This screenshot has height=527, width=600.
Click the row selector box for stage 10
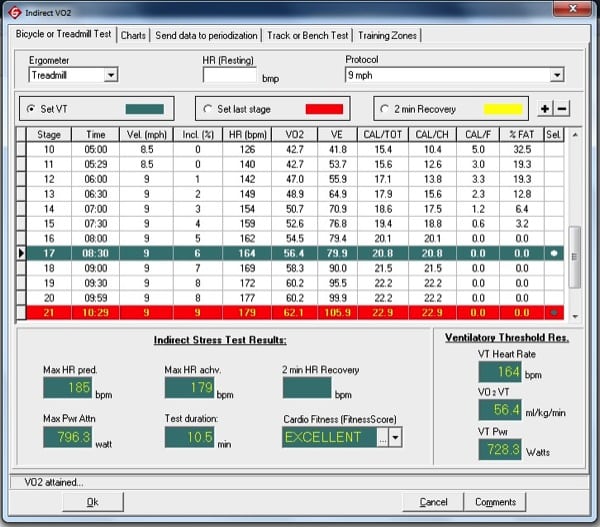pos(21,149)
